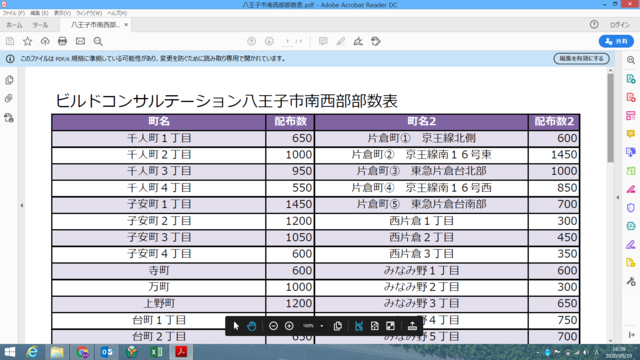This screenshot has width=640, height=360.
Task: Zoom out with minus button
Action: pyautogui.click(x=273, y=326)
